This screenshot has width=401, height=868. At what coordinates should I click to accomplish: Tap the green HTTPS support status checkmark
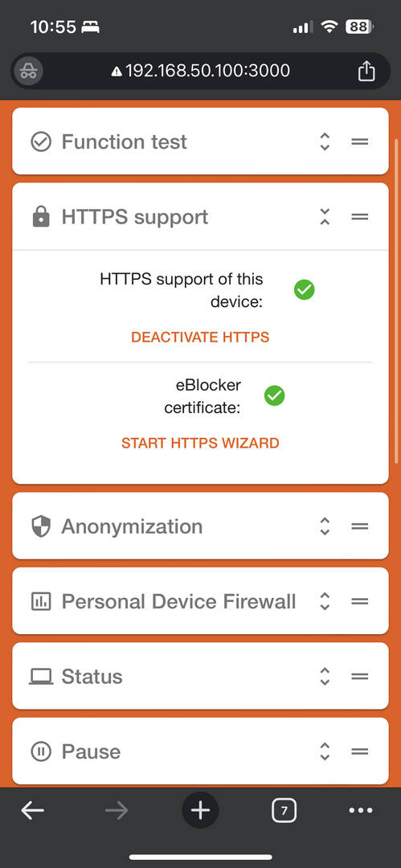[304, 289]
